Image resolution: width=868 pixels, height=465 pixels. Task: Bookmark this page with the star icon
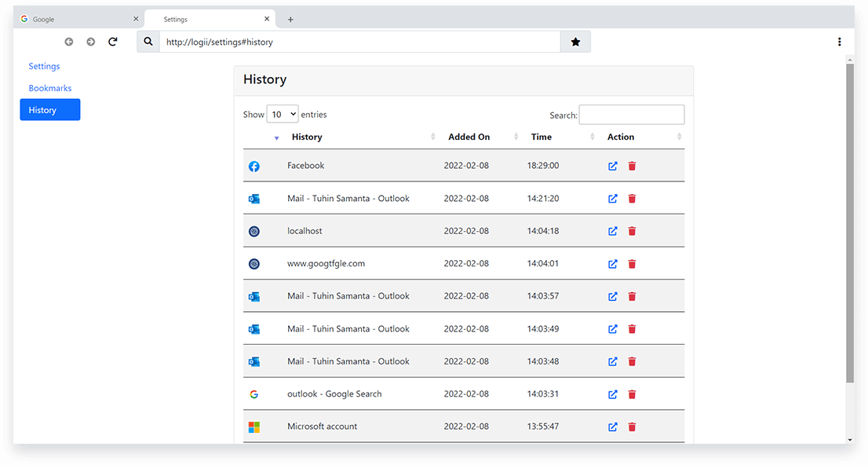[x=575, y=41]
